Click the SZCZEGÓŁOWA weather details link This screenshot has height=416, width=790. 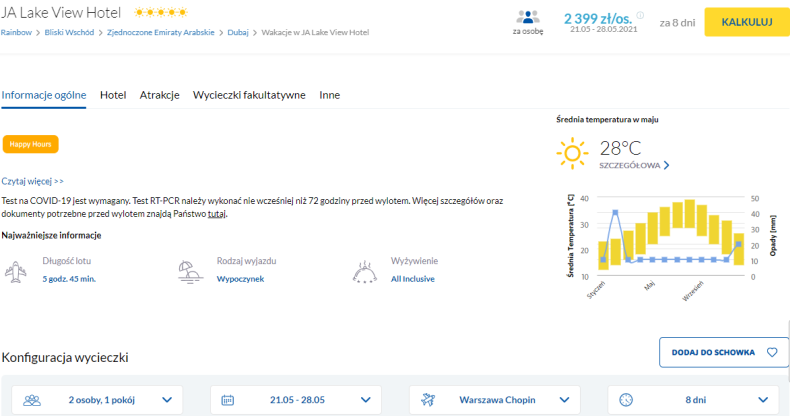tap(629, 165)
